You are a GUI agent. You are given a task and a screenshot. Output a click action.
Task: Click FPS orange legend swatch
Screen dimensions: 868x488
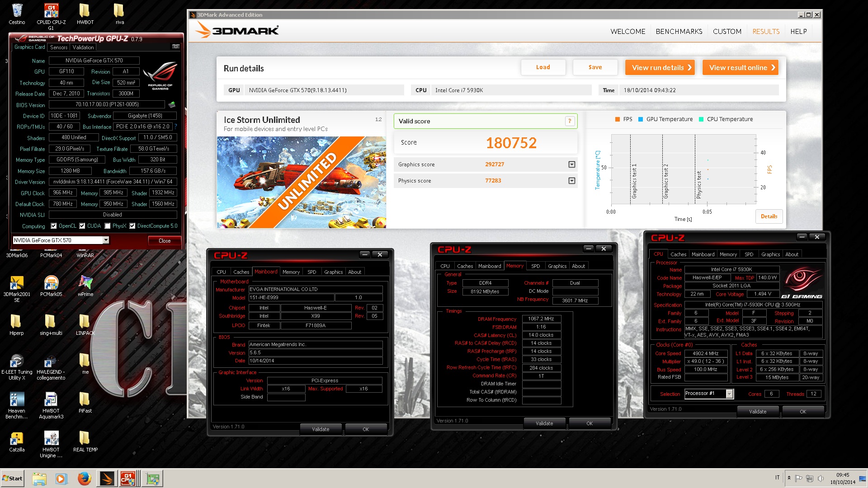click(x=617, y=119)
